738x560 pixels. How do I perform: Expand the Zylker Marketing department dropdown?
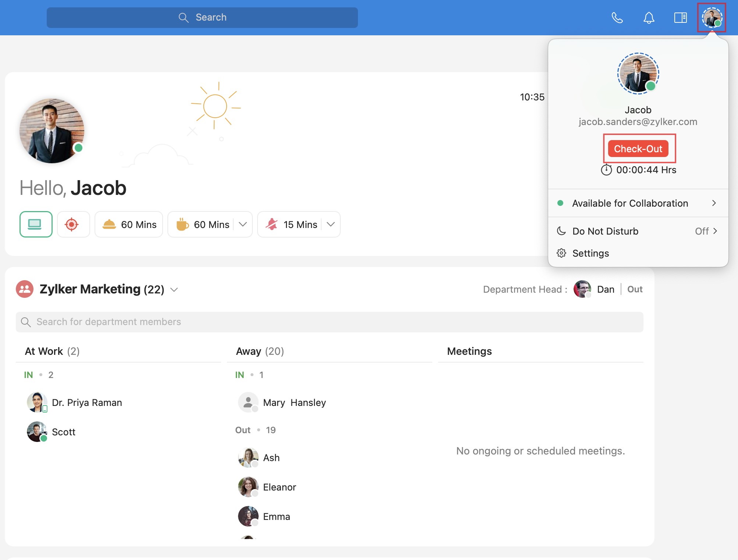174,290
